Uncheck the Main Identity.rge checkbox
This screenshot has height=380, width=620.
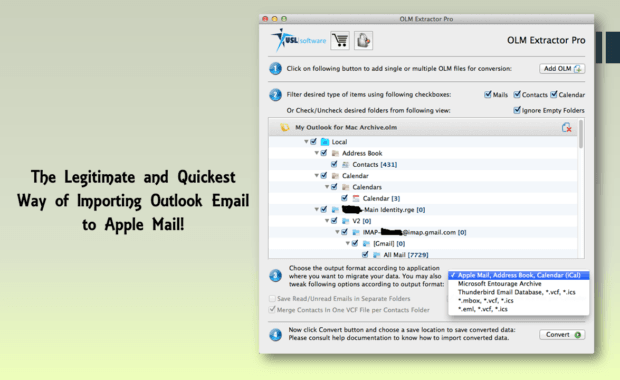coord(324,209)
